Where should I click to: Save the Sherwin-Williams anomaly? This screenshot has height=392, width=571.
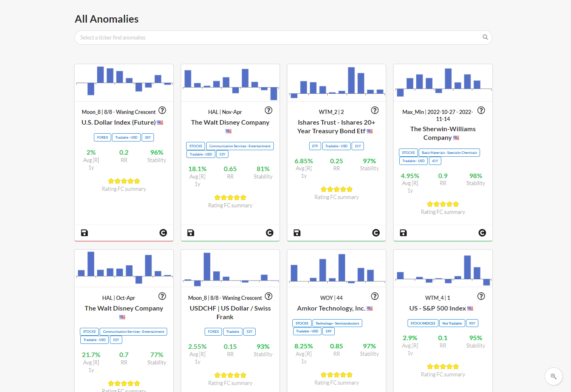(x=403, y=232)
